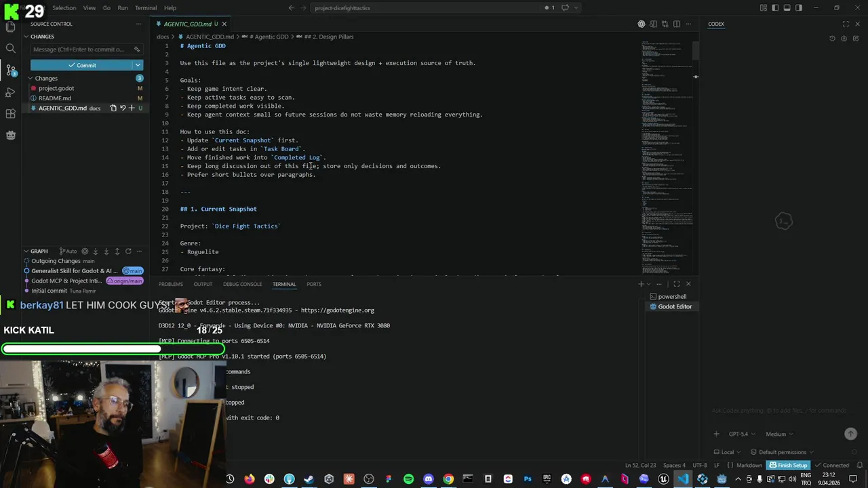Toggle Auto in the Graph header
This screenshot has width=868, height=488.
68,251
